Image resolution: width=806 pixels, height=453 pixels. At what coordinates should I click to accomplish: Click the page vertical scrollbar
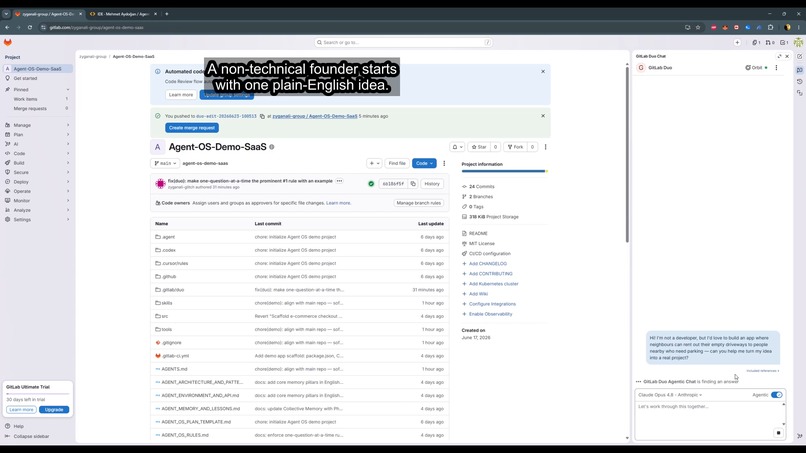pyautogui.click(x=627, y=154)
